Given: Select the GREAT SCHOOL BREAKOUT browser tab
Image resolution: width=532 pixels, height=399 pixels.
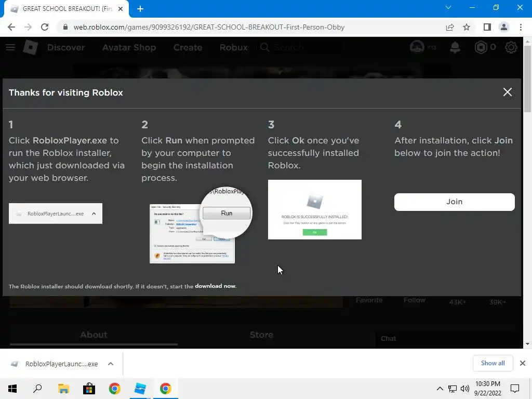Looking at the screenshot, I should click(66, 9).
